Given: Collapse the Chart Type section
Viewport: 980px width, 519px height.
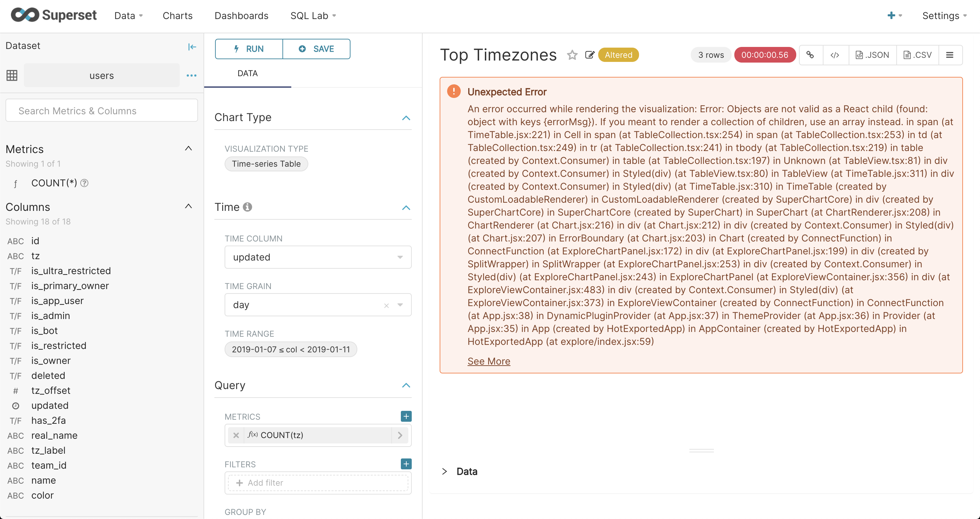Looking at the screenshot, I should click(x=406, y=118).
